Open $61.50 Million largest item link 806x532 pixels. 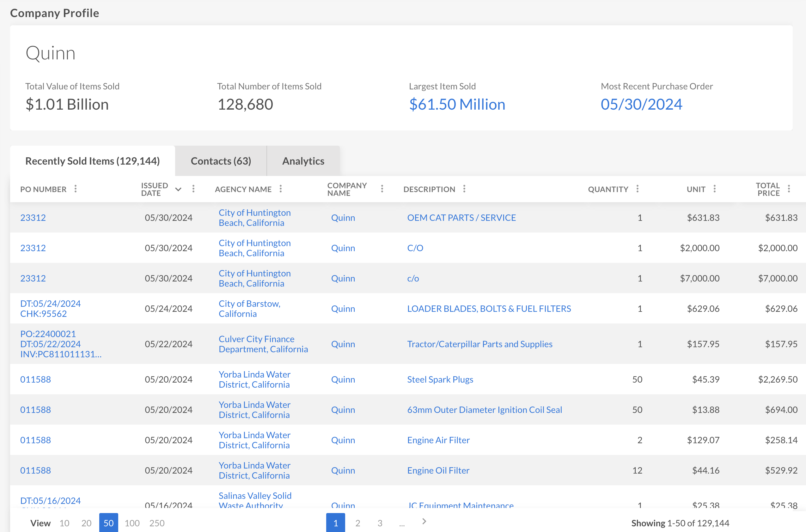(457, 105)
